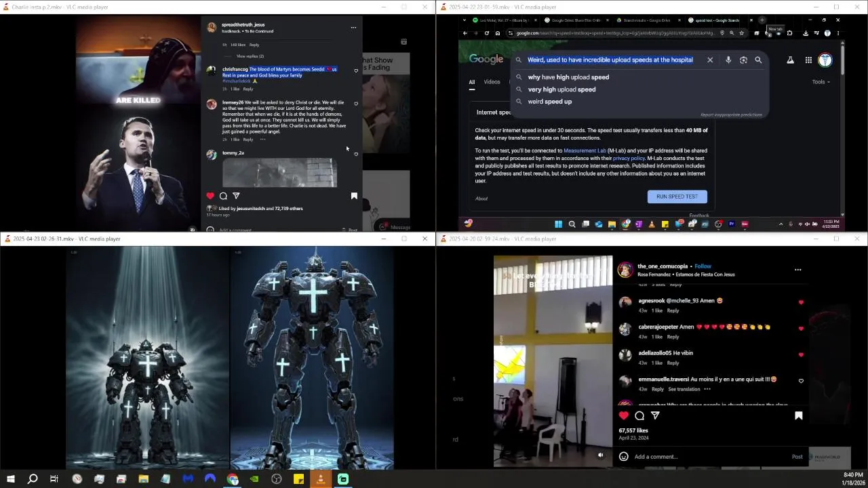Image resolution: width=868 pixels, height=488 pixels.
Task: Bookmark the page with the star icon
Action: 741,33
